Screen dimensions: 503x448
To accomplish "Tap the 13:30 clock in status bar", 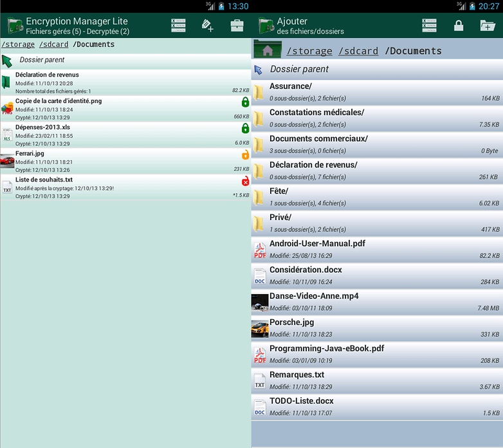I will click(x=238, y=6).
